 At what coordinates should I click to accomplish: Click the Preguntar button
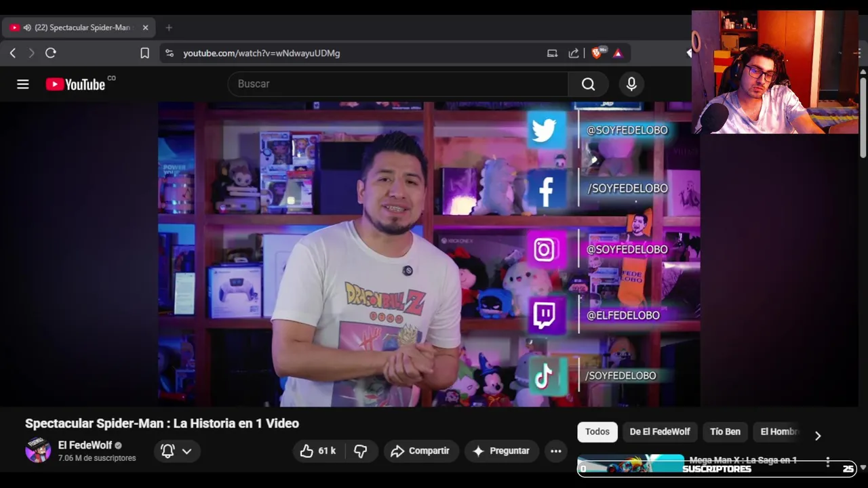click(x=501, y=451)
